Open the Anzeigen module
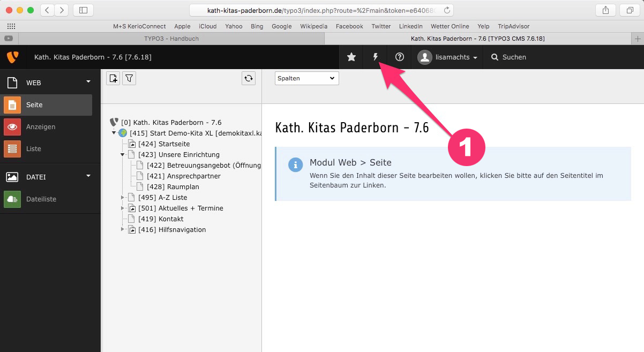The height and width of the screenshot is (352, 644). 40,127
